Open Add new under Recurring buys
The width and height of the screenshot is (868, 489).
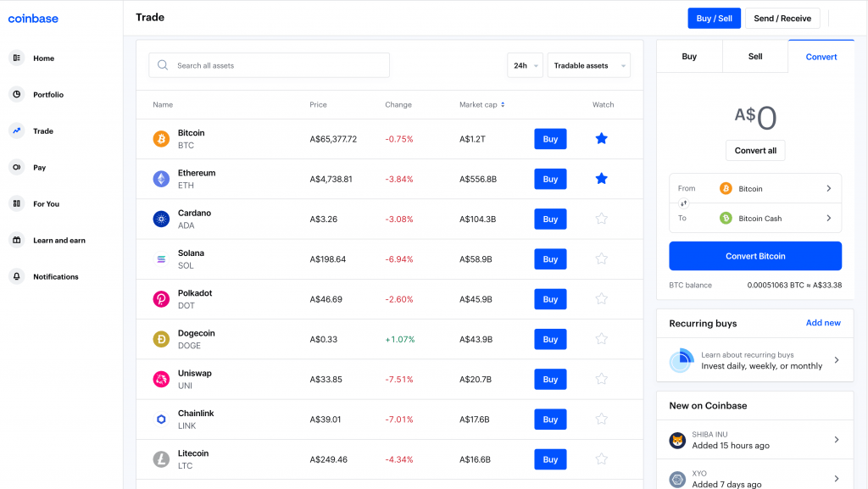tap(823, 323)
